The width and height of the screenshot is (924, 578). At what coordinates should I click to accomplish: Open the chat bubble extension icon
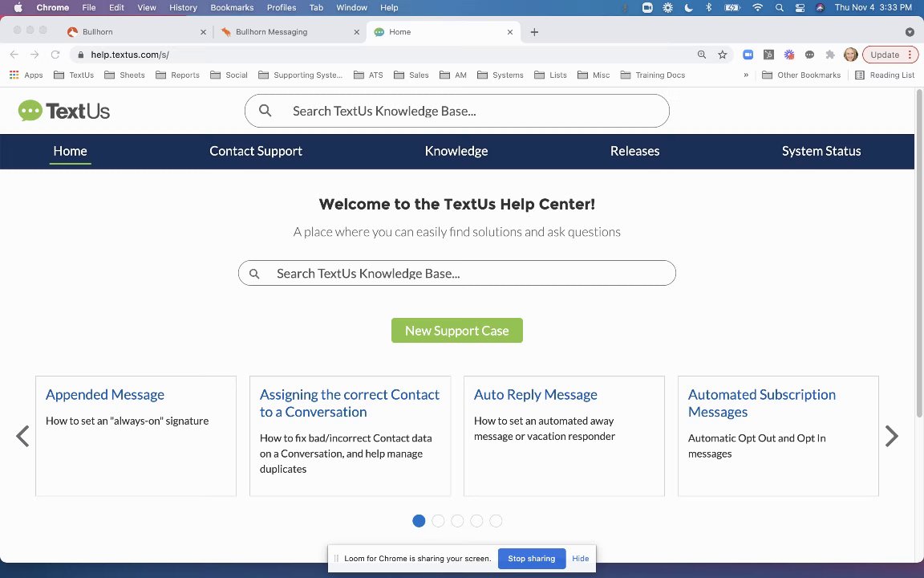pyautogui.click(x=809, y=55)
